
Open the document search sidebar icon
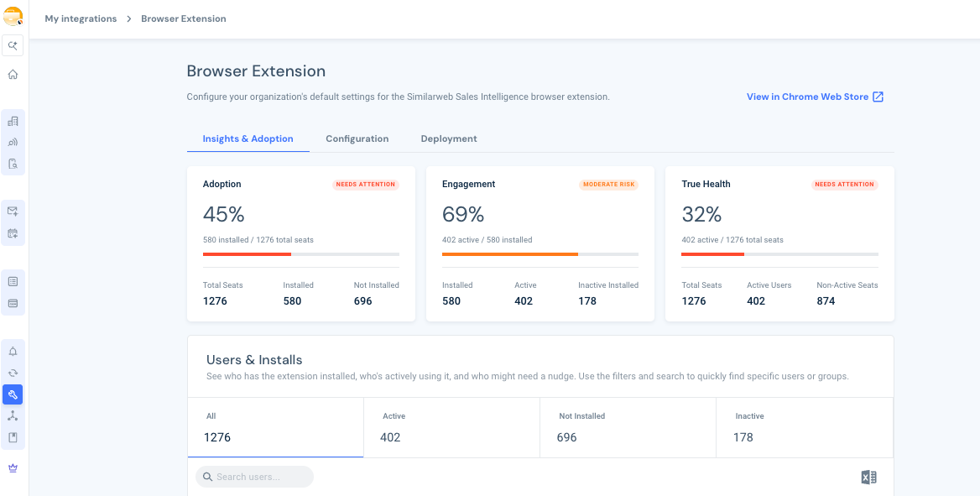pos(13,164)
